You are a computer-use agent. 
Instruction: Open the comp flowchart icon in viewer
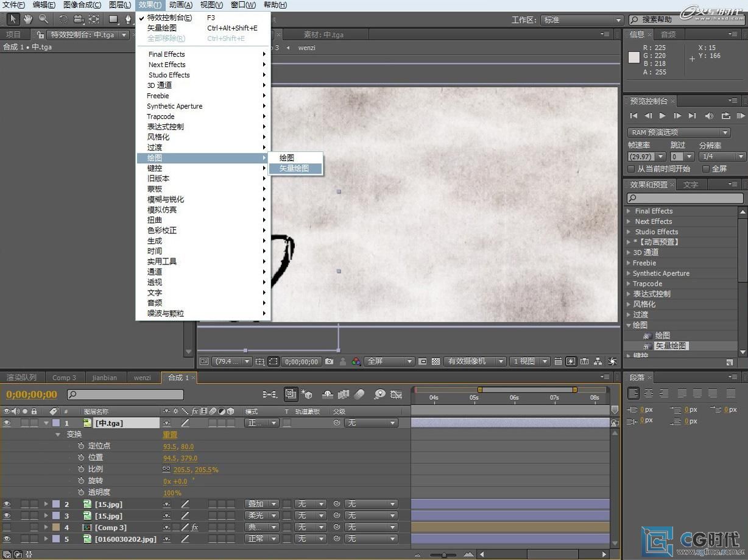tap(598, 361)
